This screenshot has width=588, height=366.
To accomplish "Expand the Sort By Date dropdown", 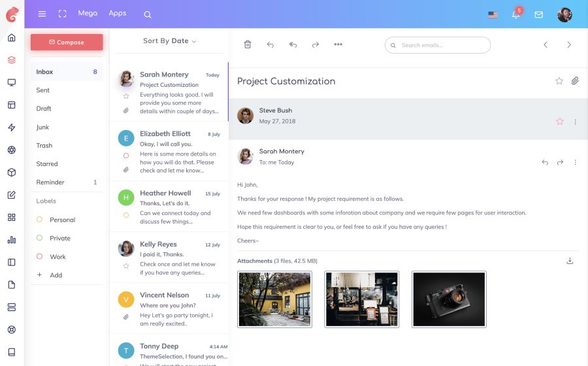I will point(170,41).
